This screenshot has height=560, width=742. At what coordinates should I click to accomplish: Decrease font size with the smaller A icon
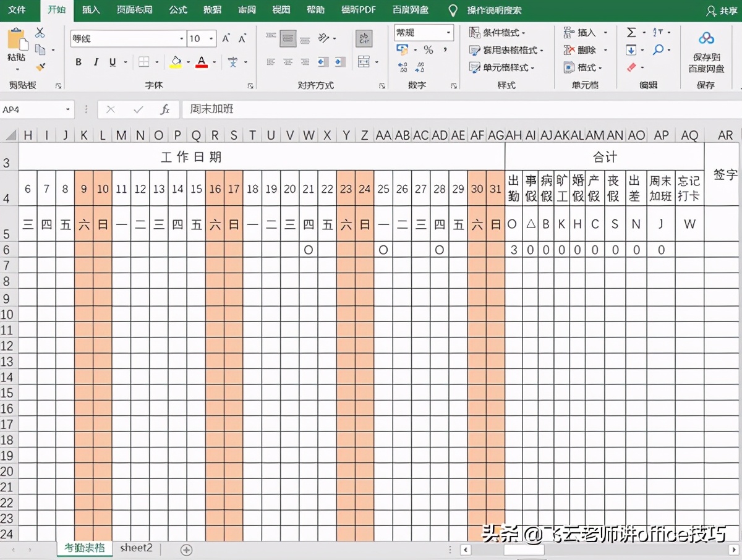click(x=242, y=38)
